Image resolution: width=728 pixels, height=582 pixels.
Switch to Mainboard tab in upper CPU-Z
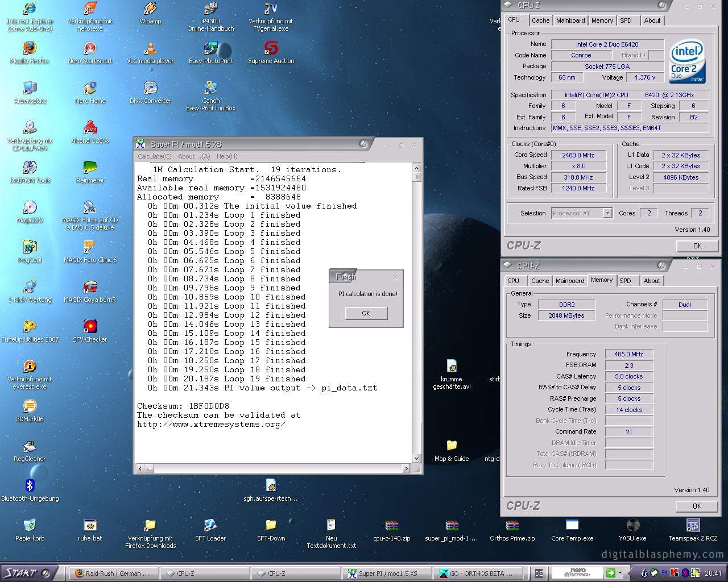click(x=570, y=20)
